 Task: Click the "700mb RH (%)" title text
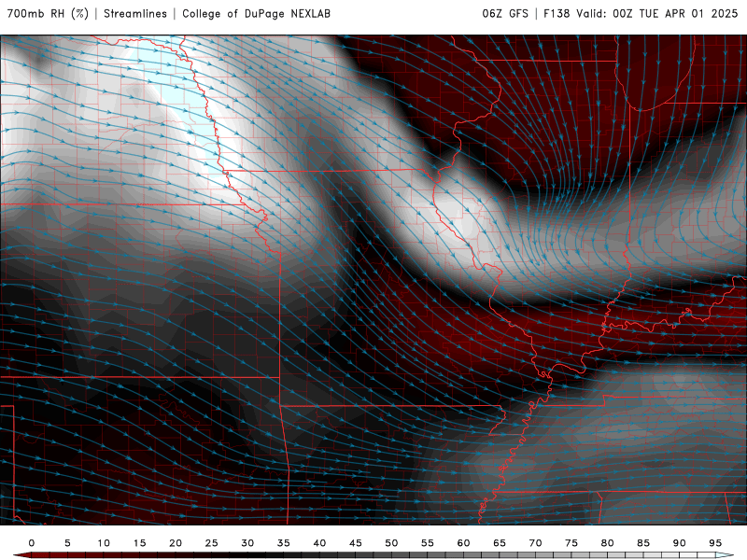tap(49, 14)
